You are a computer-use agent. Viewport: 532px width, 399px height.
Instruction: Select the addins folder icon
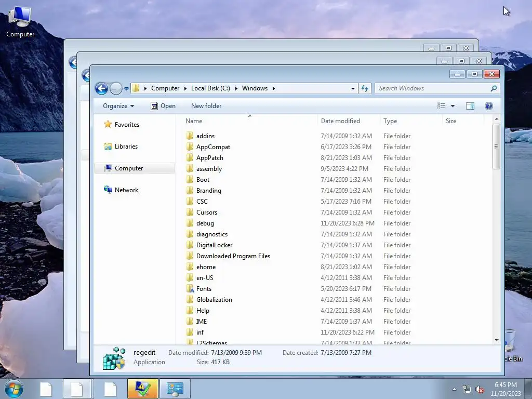pyautogui.click(x=190, y=136)
